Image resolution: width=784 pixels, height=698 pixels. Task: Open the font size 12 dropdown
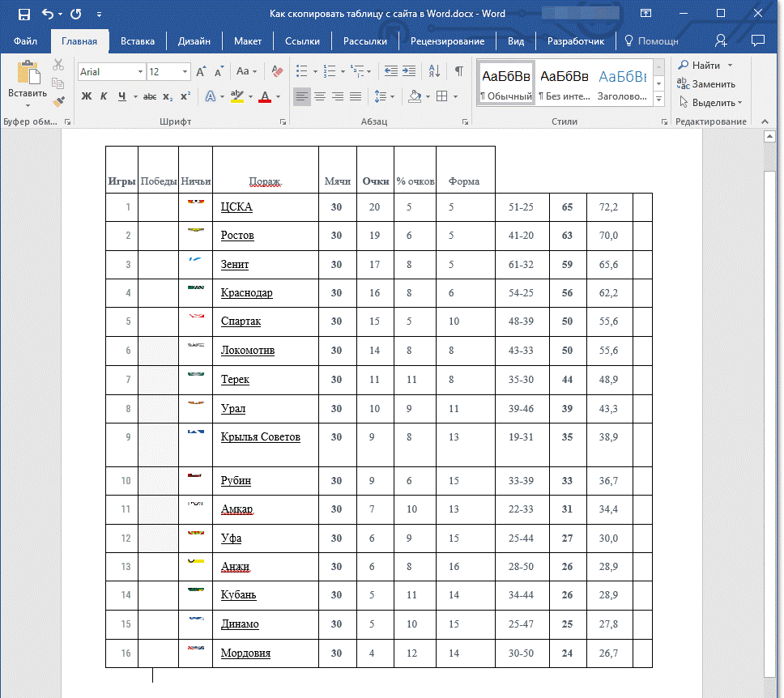point(185,72)
